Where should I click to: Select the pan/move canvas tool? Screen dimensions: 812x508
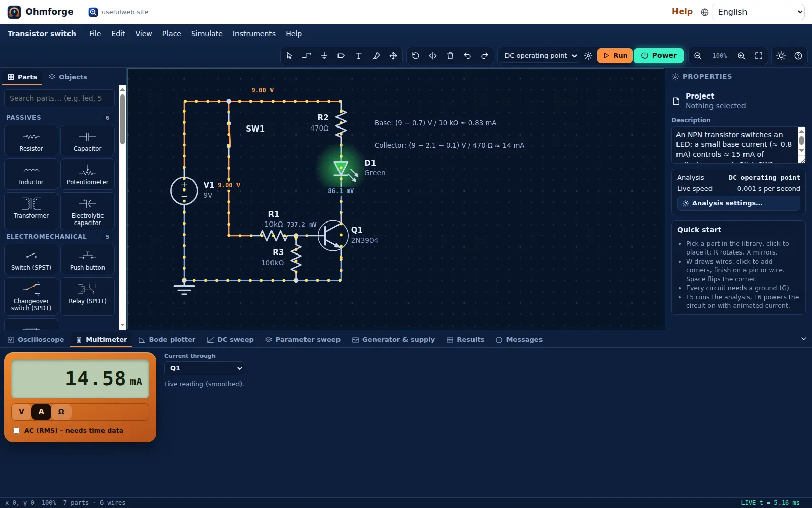tap(393, 56)
